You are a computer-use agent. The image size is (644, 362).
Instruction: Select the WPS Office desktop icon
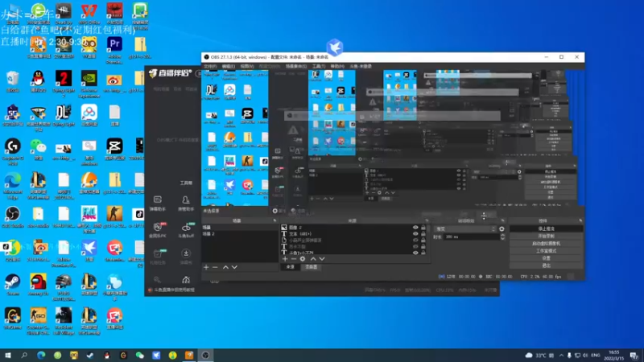coord(89,14)
